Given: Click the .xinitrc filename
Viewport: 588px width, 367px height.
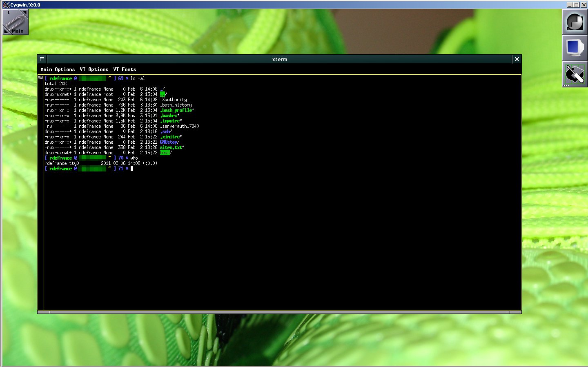Looking at the screenshot, I should click(169, 137).
